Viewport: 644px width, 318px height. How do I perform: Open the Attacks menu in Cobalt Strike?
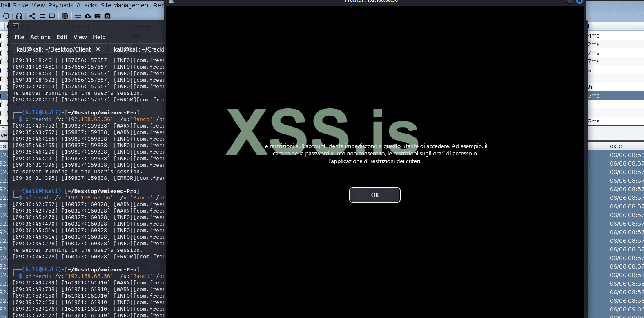click(x=87, y=5)
